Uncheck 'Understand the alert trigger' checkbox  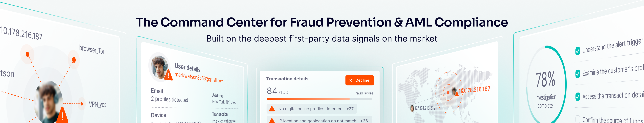pyautogui.click(x=577, y=51)
